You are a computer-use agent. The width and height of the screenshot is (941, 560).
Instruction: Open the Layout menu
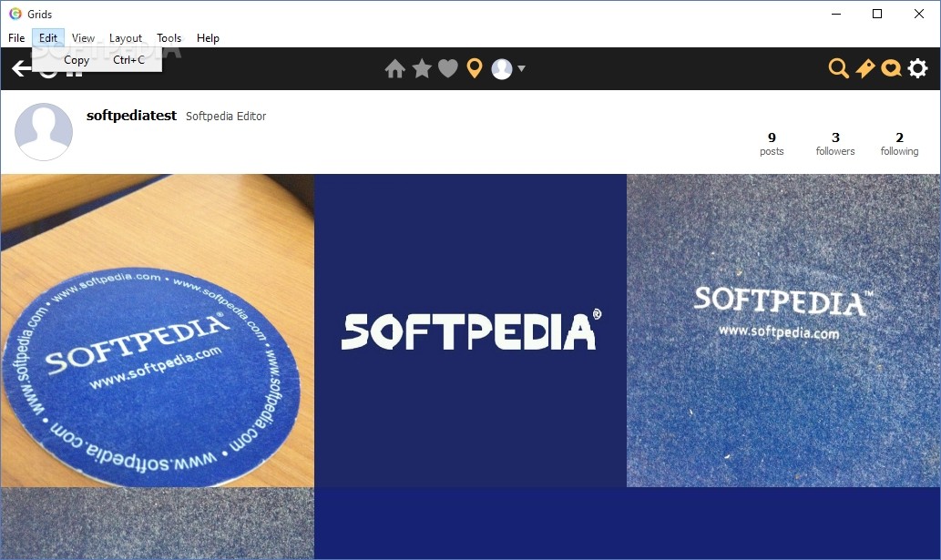(x=126, y=37)
